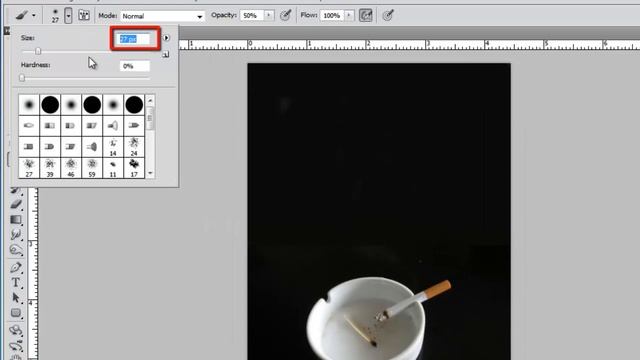
Task: Select the 3D Camera Orbit tool
Action: 16,346
